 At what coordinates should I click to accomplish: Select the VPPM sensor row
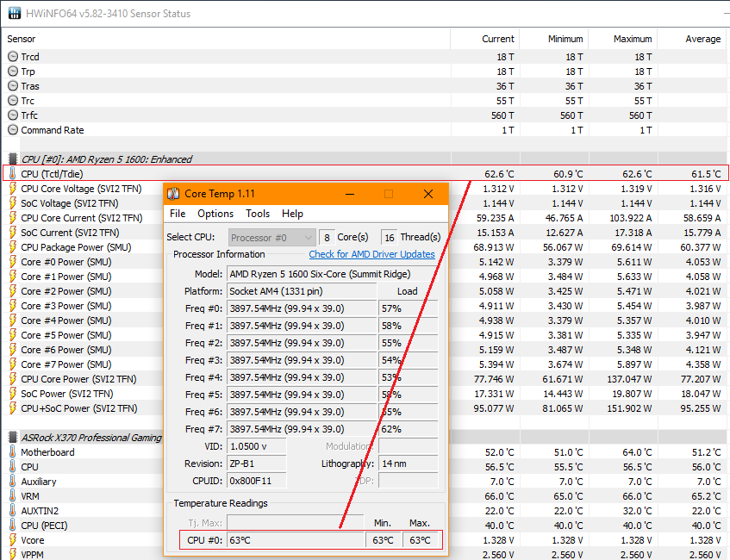(365, 555)
